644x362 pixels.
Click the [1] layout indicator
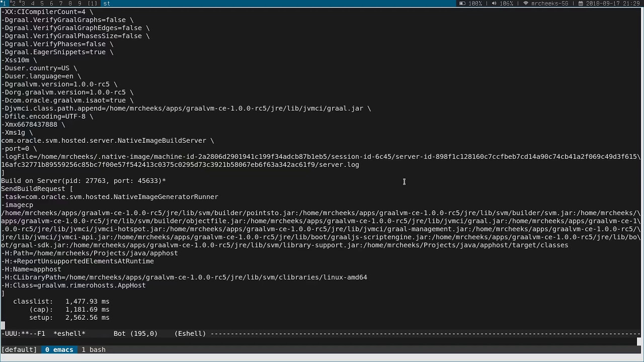(93, 4)
